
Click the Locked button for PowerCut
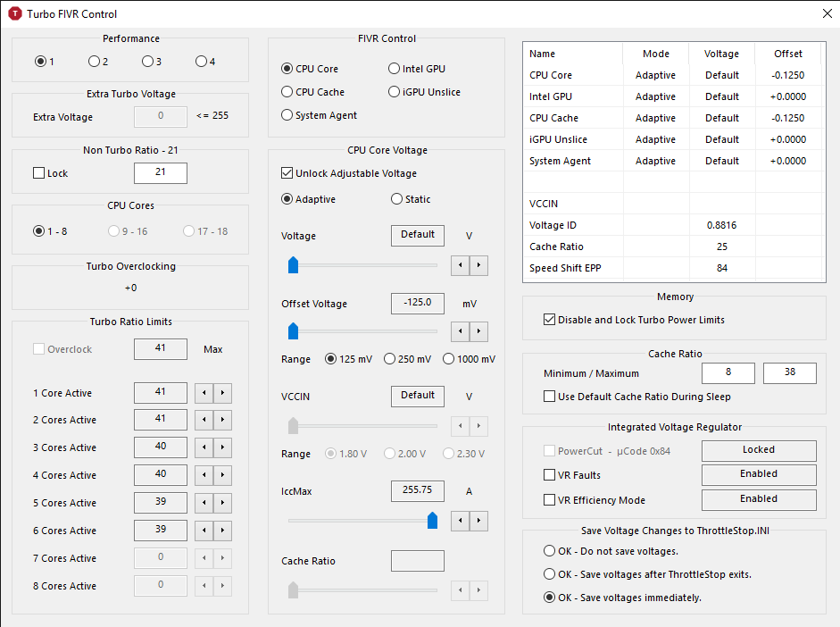759,451
